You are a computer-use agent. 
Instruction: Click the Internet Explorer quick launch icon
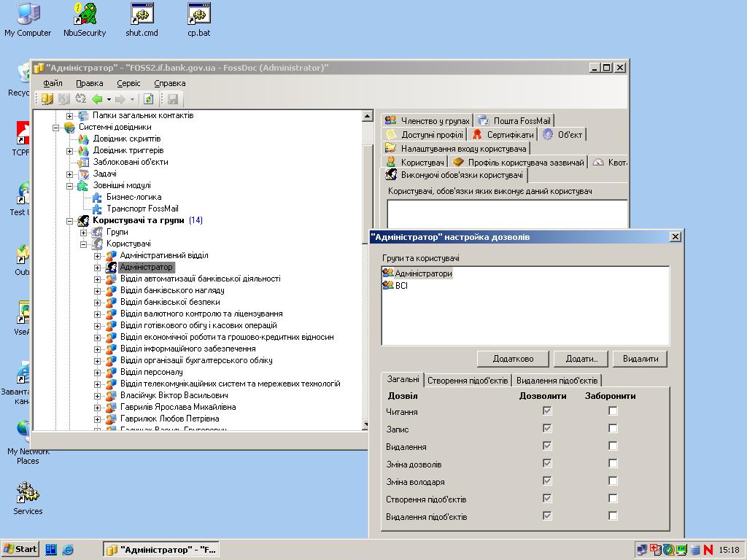[68, 550]
